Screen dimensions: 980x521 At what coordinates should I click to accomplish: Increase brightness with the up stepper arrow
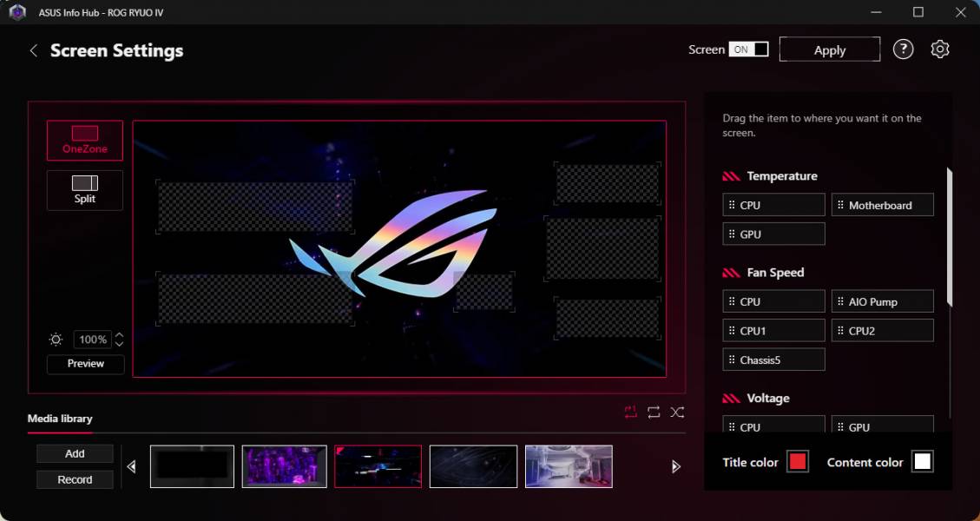(x=119, y=335)
